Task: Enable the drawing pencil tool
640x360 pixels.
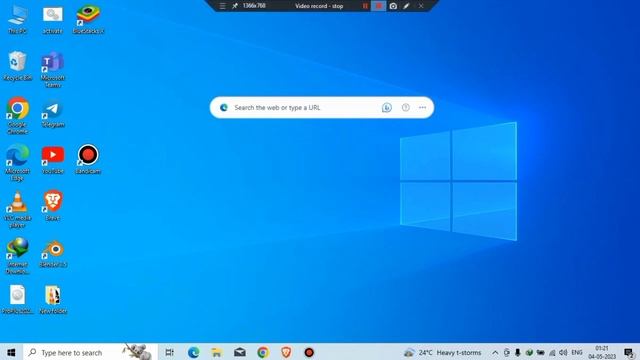Action: point(407,6)
